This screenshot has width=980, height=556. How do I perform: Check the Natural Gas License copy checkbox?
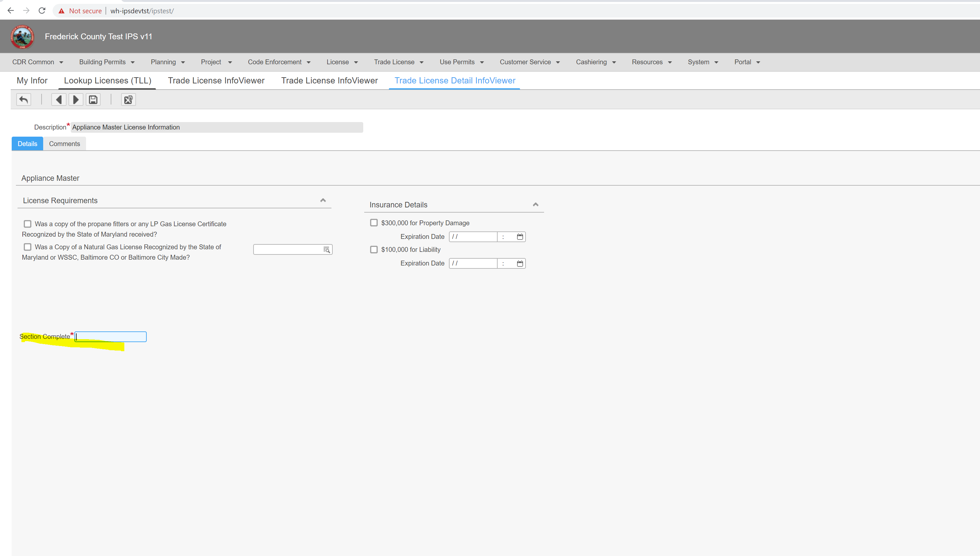(28, 247)
